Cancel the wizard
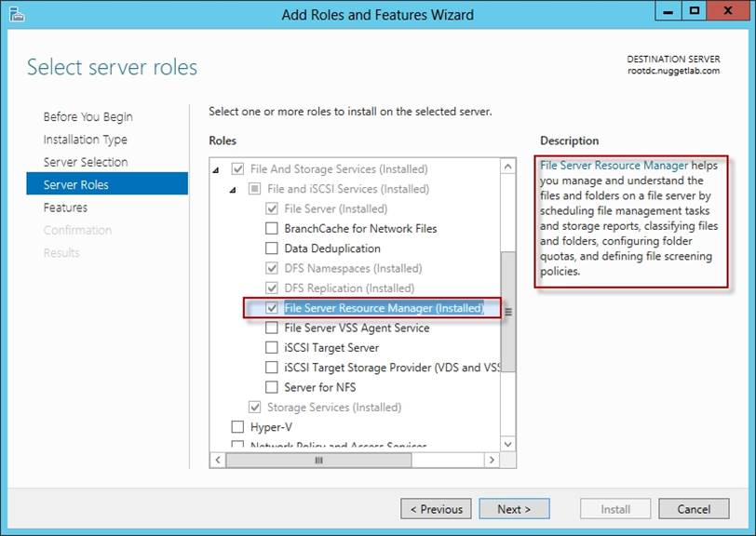Viewport: 756px width, 536px height. click(694, 508)
